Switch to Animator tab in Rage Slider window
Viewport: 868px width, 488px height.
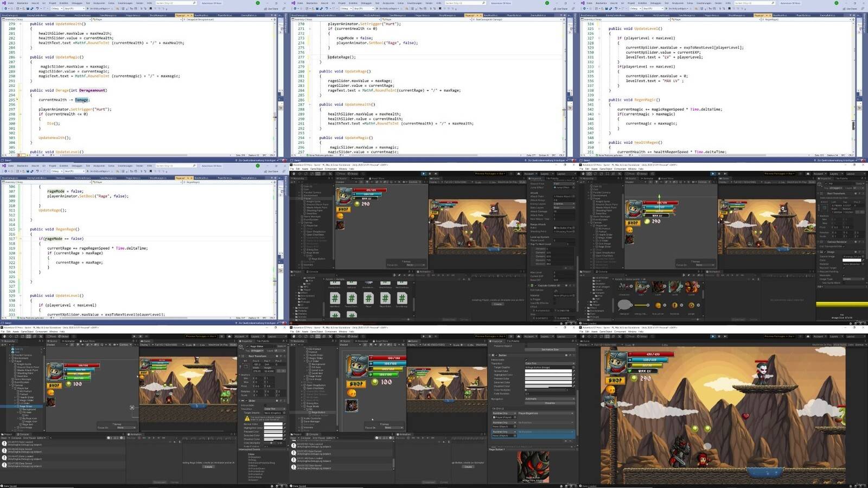tap(68, 341)
